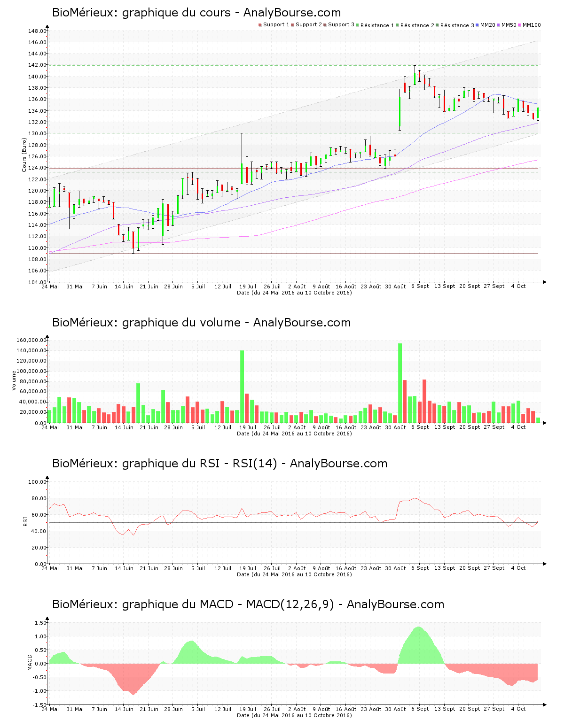Select the Support 2 legend label

pos(309,24)
